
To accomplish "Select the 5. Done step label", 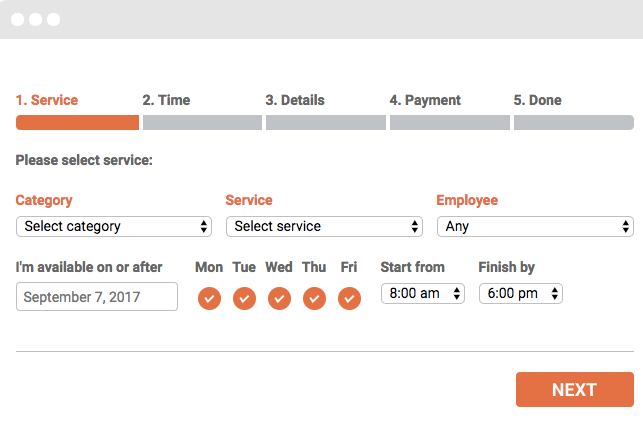I will 537,100.
